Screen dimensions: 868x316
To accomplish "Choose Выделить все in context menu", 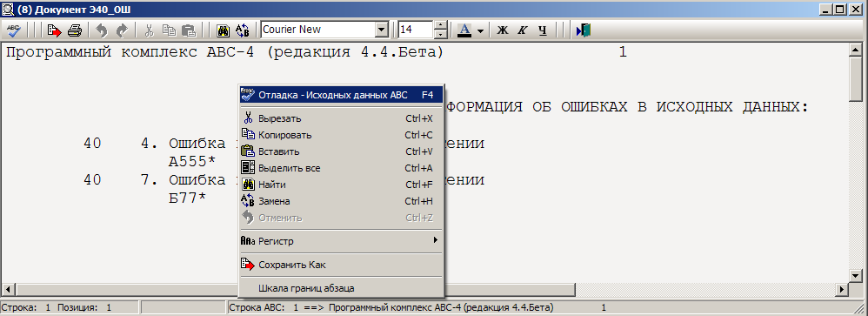I will (x=341, y=168).
